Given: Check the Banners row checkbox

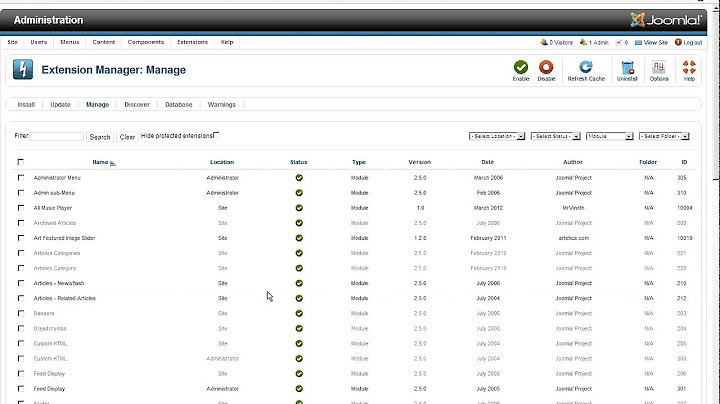Looking at the screenshot, I should (x=21, y=314).
